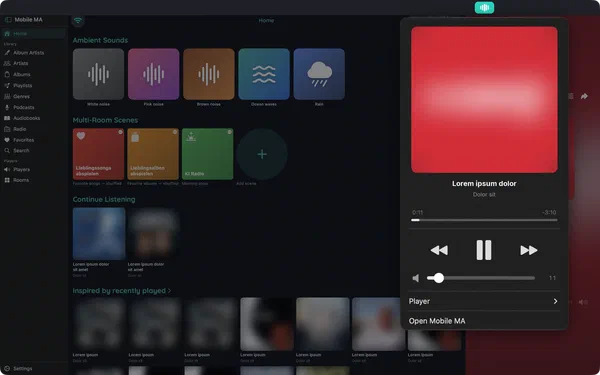Click the 0:11 elapsed time label

point(417,212)
